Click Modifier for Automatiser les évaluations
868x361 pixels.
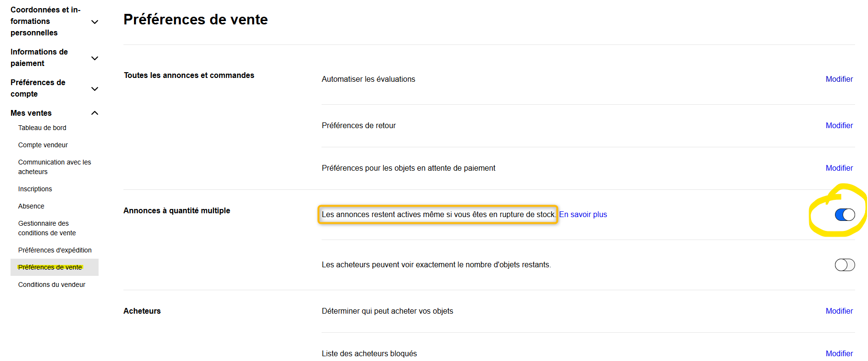pyautogui.click(x=839, y=79)
